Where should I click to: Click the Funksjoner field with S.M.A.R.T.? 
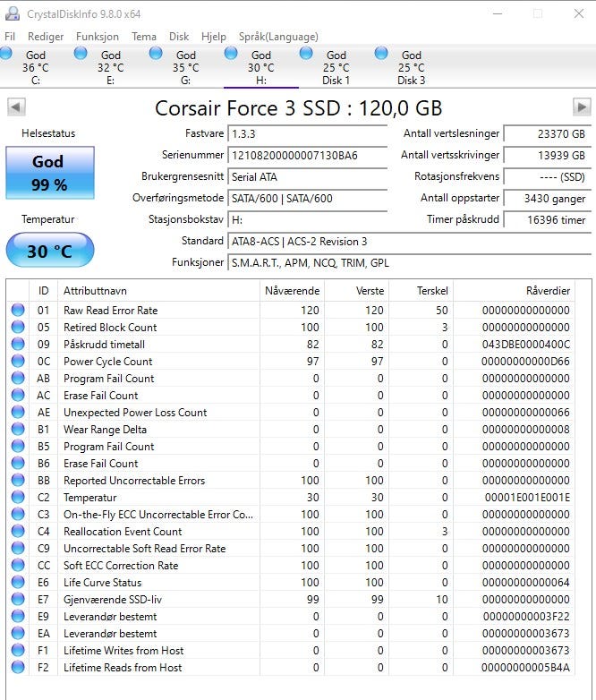tap(409, 263)
